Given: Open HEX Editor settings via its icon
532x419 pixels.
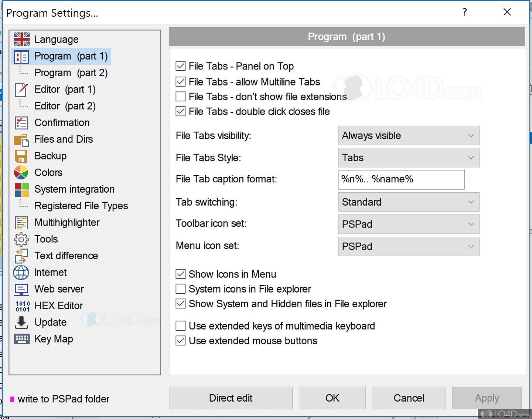Looking at the screenshot, I should (x=21, y=305).
